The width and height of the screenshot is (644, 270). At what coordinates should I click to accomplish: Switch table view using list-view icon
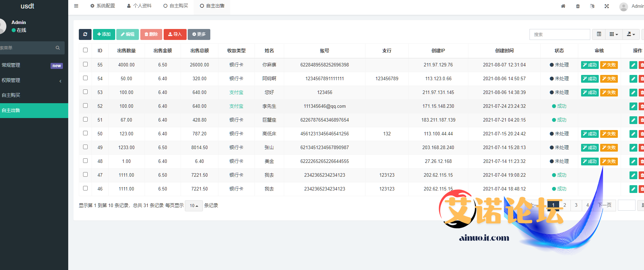click(x=599, y=34)
